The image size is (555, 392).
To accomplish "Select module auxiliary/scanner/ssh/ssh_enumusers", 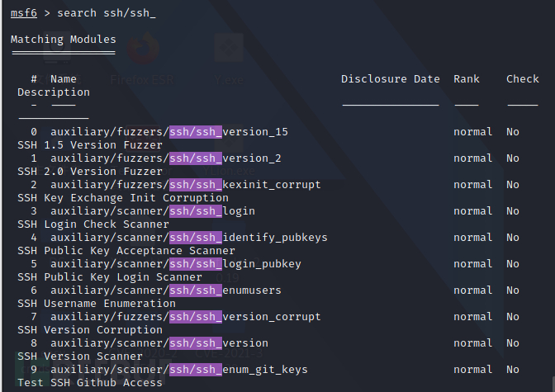I will tap(166, 290).
